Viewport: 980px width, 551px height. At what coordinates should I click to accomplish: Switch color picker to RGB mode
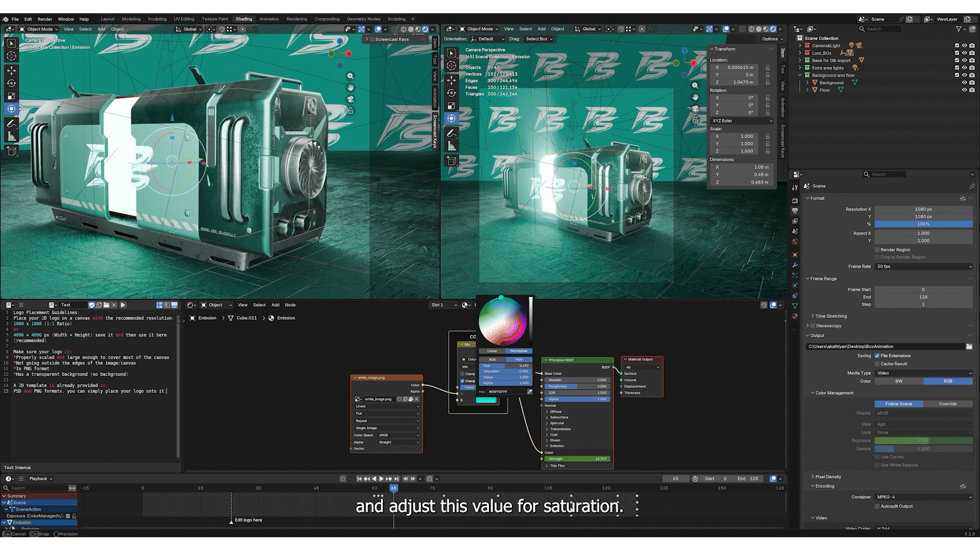pyautogui.click(x=492, y=360)
